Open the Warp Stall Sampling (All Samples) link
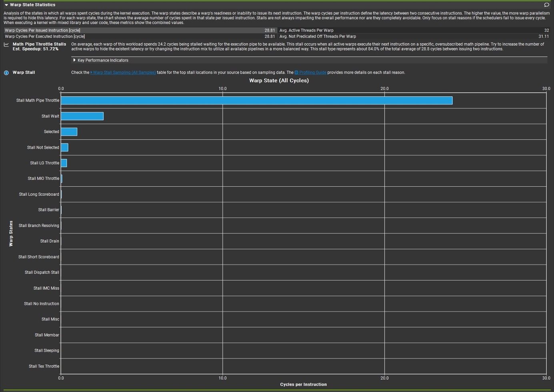 (x=124, y=73)
